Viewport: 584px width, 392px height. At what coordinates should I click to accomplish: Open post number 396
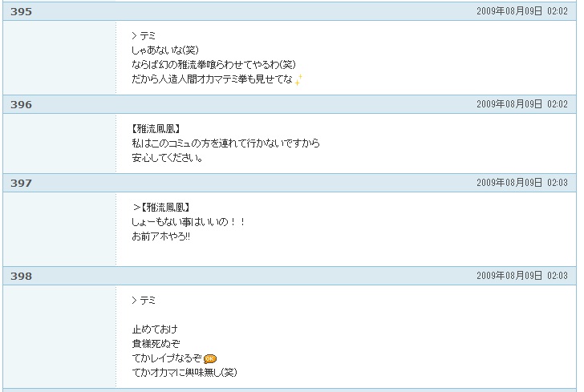(21, 105)
